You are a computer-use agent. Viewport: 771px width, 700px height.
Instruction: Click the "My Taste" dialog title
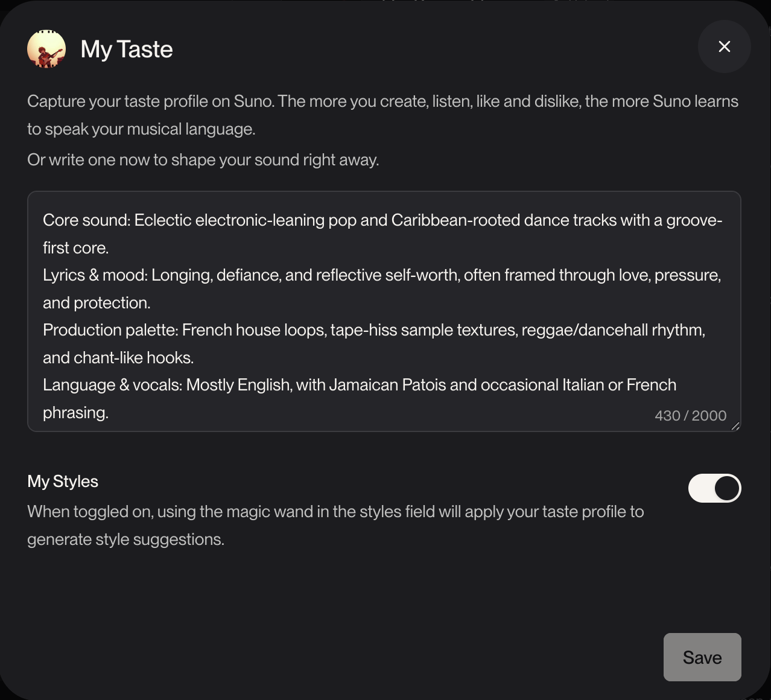click(127, 49)
